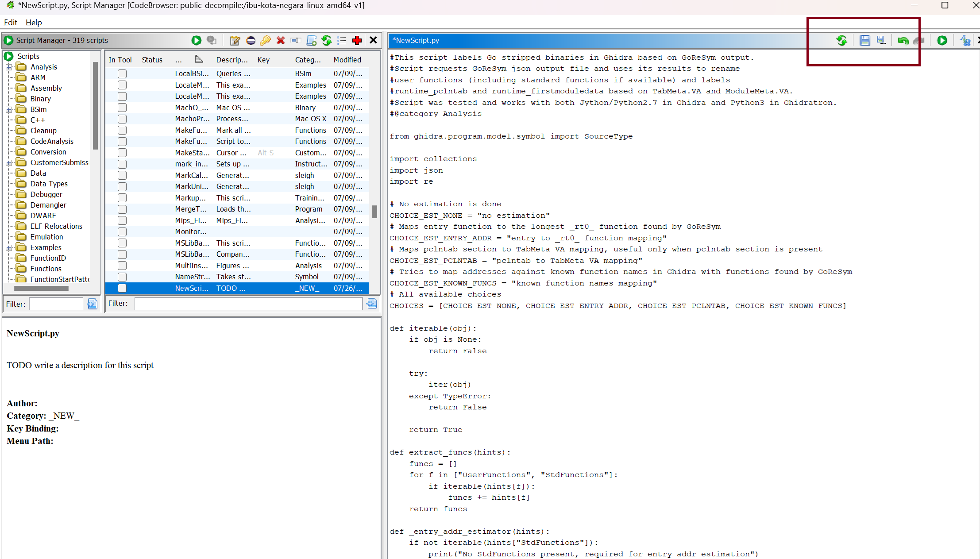Save NewScript.py with the floppy icon

pyautogui.click(x=864, y=40)
